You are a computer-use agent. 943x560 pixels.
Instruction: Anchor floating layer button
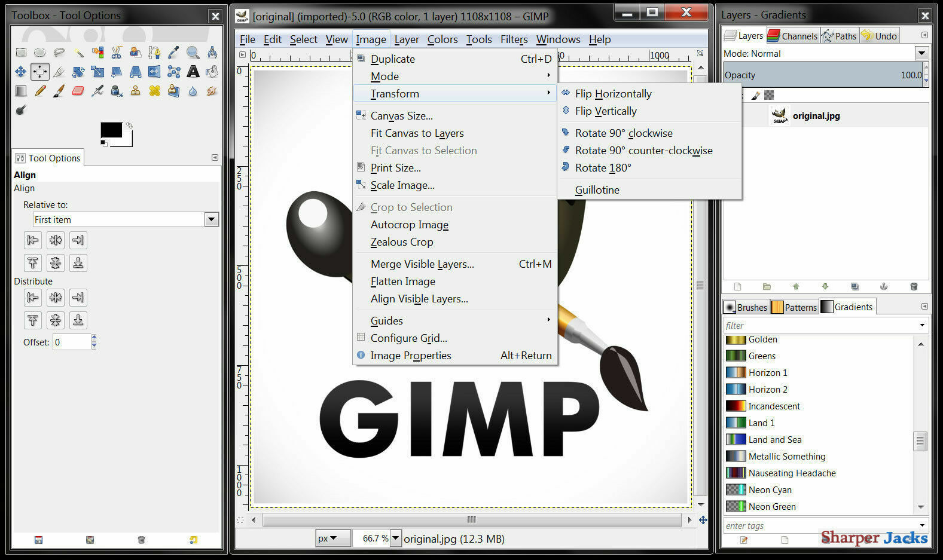pos(884,287)
